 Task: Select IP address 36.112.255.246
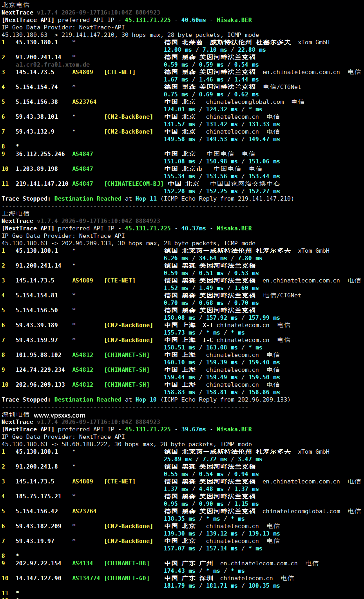click(40, 154)
